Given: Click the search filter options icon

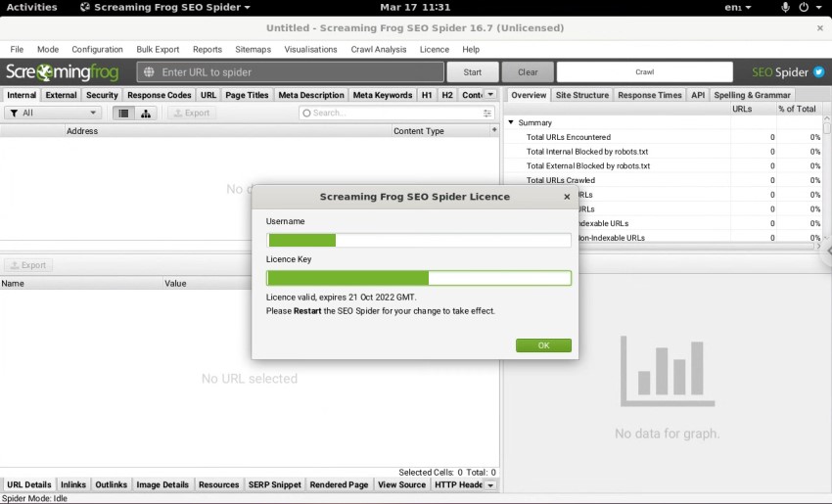Looking at the screenshot, I should (x=487, y=114).
